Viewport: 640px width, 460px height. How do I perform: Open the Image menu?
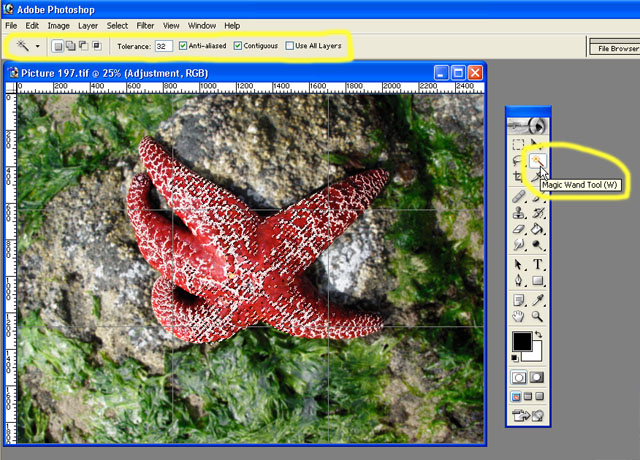click(58, 26)
